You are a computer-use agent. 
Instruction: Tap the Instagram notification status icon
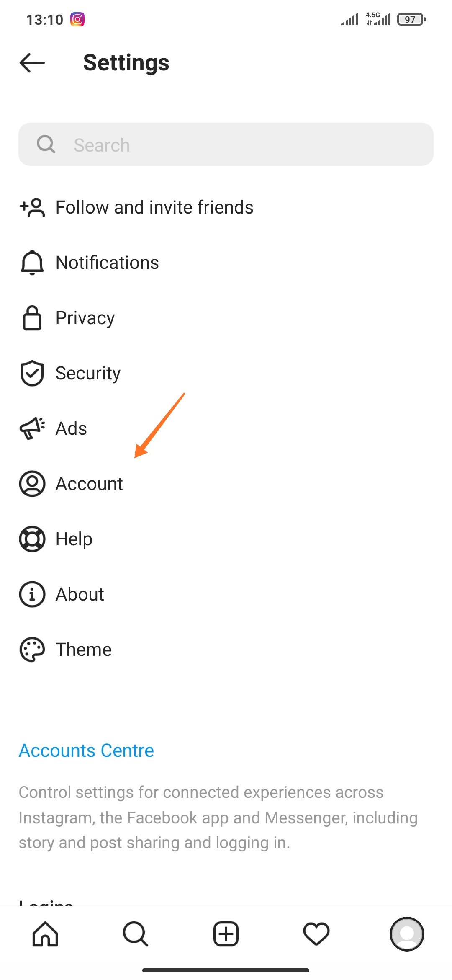pos(77,19)
